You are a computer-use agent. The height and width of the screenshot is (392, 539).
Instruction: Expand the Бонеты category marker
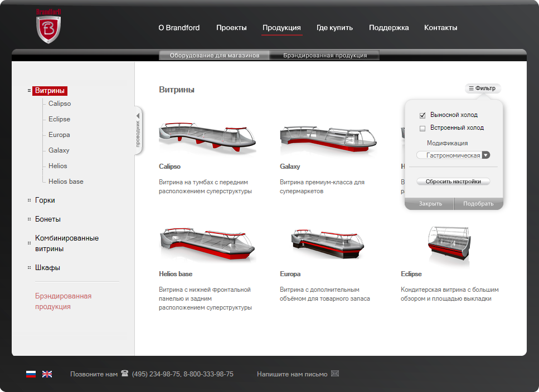(29, 219)
